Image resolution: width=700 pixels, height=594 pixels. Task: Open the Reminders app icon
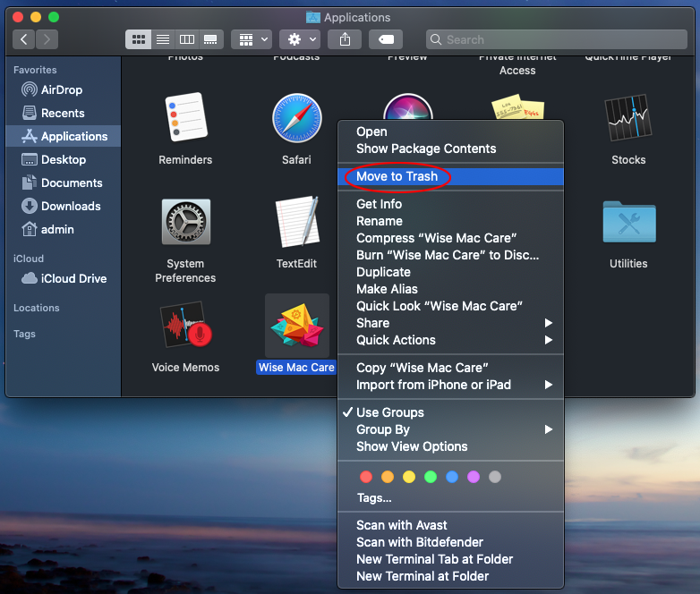pos(185,117)
